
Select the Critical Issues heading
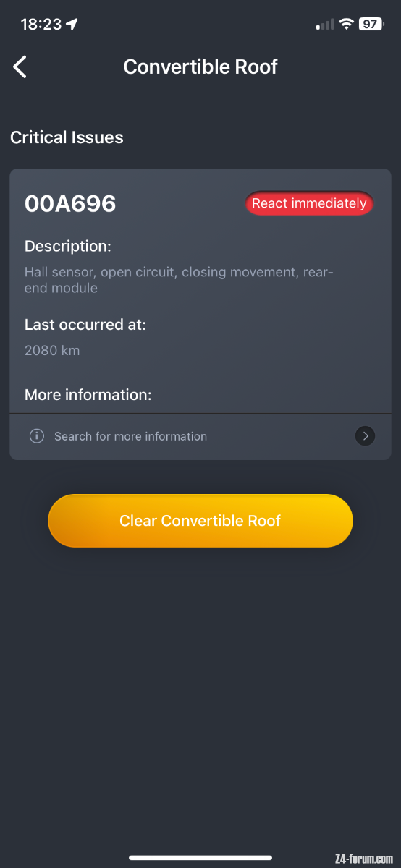(67, 137)
